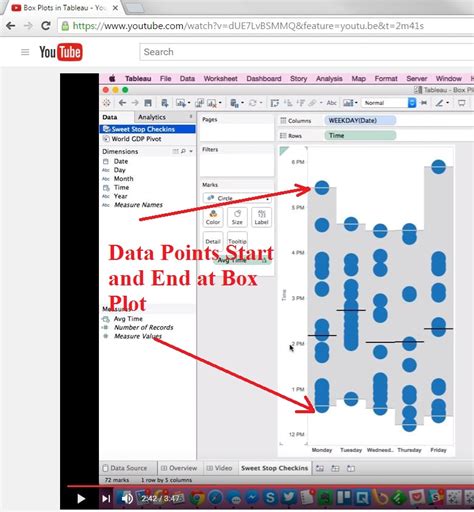The width and height of the screenshot is (474, 512).
Task: Click the Highlight pen toolbar icon
Action: pos(440,103)
